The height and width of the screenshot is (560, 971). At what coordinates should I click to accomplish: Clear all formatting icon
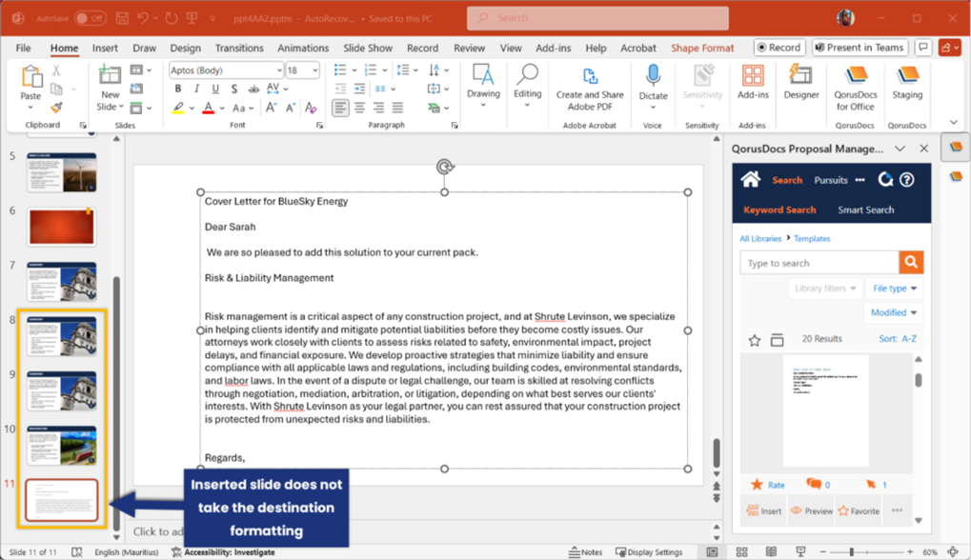[311, 108]
